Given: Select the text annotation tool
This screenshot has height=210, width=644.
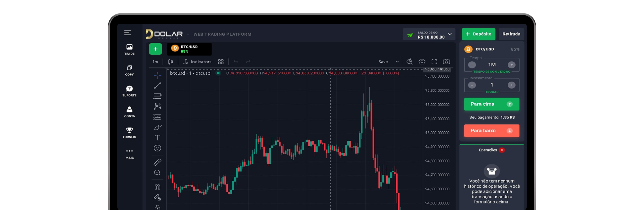Looking at the screenshot, I should coord(157,138).
